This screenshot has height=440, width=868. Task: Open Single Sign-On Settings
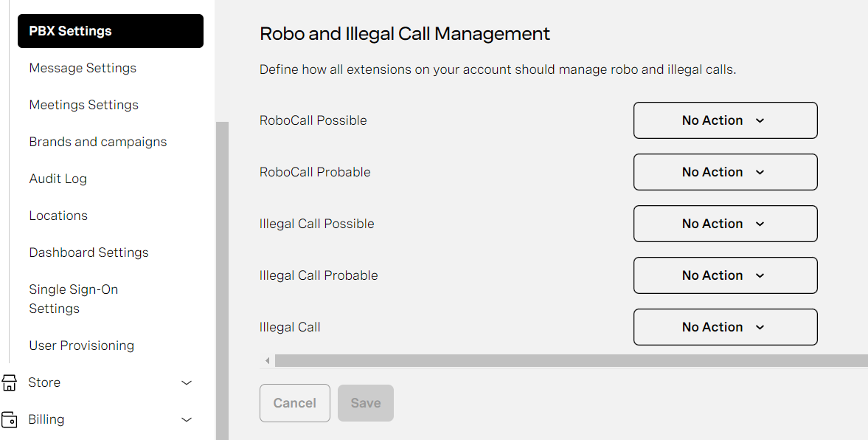73,298
